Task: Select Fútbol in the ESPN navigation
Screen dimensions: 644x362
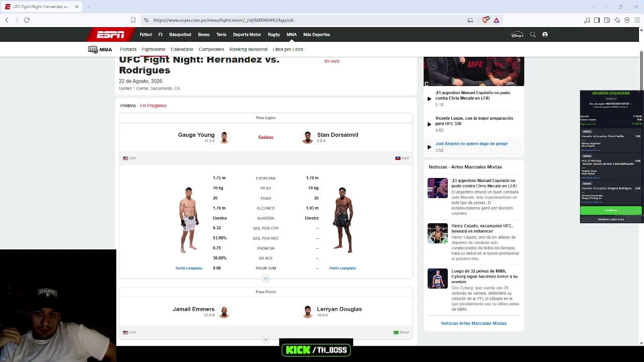Action: [146, 35]
